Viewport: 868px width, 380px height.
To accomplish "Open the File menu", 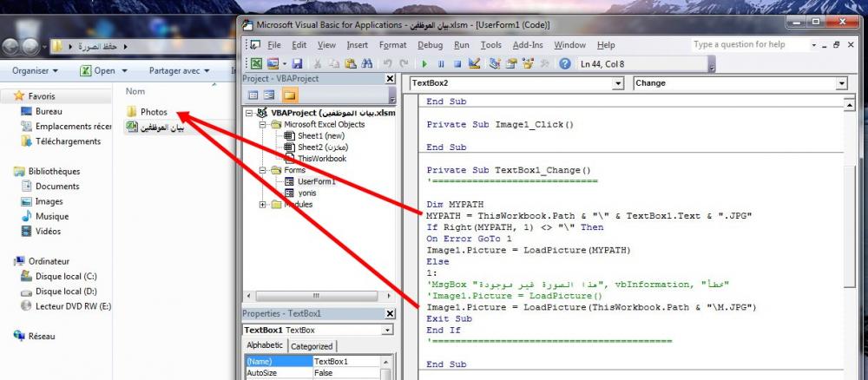I will click(274, 45).
